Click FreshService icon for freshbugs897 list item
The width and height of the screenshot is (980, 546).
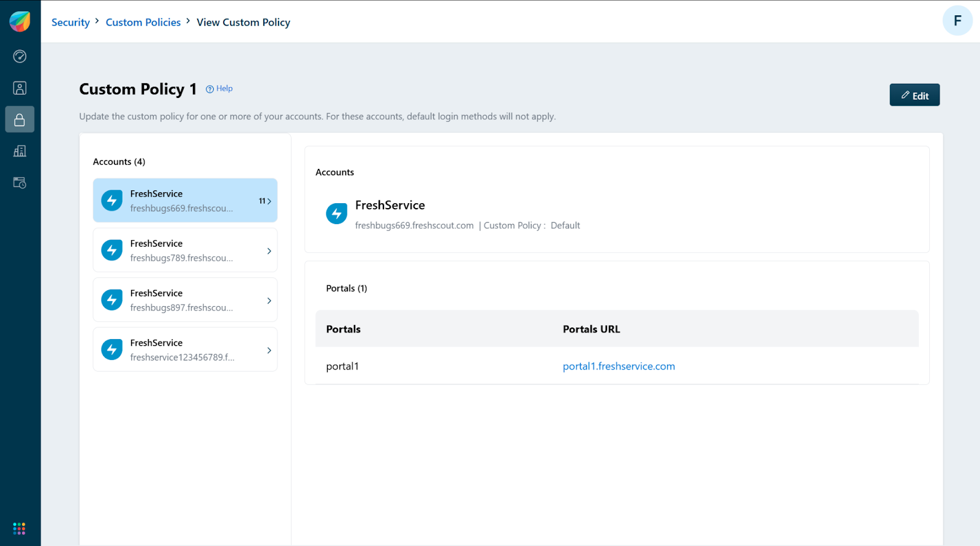tap(111, 299)
